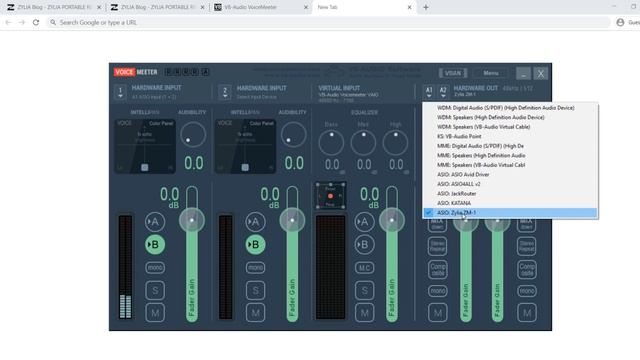Go forward in the browser
The image size is (640, 360).
(22, 22)
